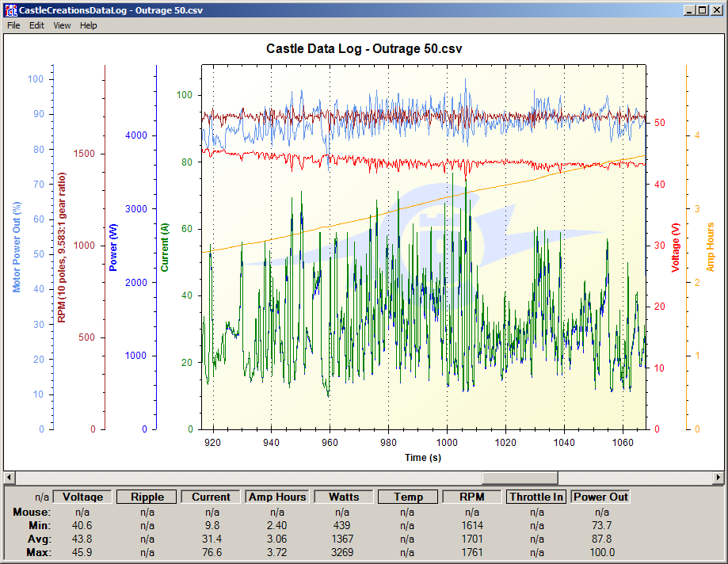Click the 1040 tick on the time axis
728x564 pixels.
(x=564, y=442)
